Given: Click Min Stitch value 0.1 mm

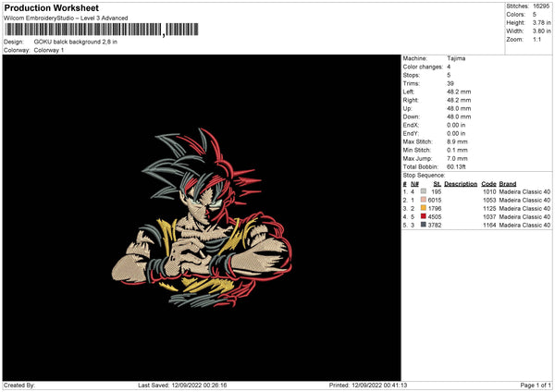Looking at the screenshot, I should point(457,151).
